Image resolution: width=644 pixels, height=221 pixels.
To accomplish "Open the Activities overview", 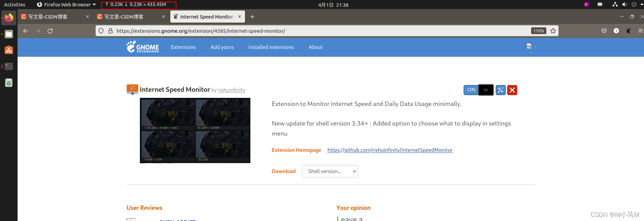I will 15,5.
